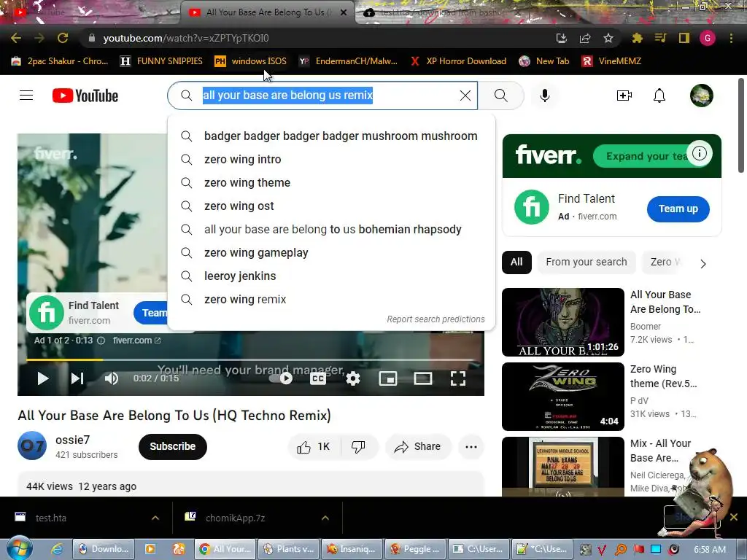Go back with the browser back arrow

point(16,38)
